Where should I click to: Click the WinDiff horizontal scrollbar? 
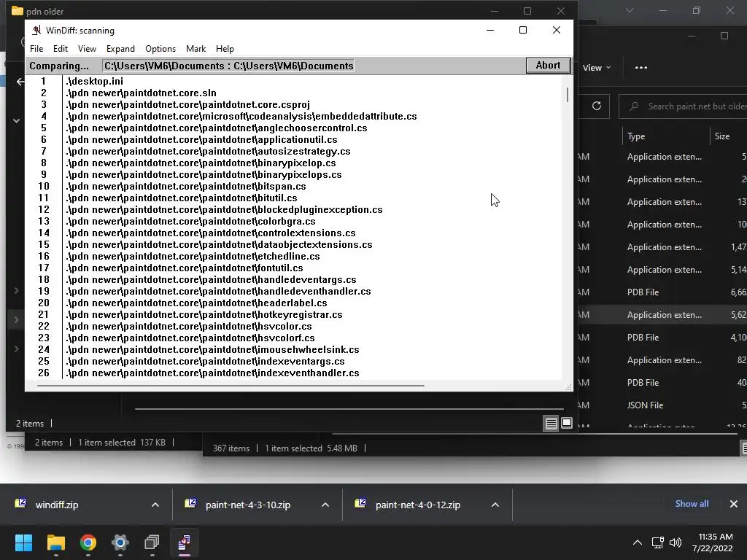pos(231,385)
